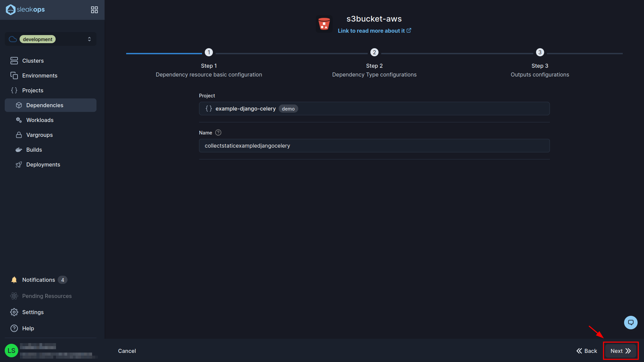Click the external link icon
Image resolution: width=644 pixels, height=362 pixels.
pyautogui.click(x=409, y=30)
